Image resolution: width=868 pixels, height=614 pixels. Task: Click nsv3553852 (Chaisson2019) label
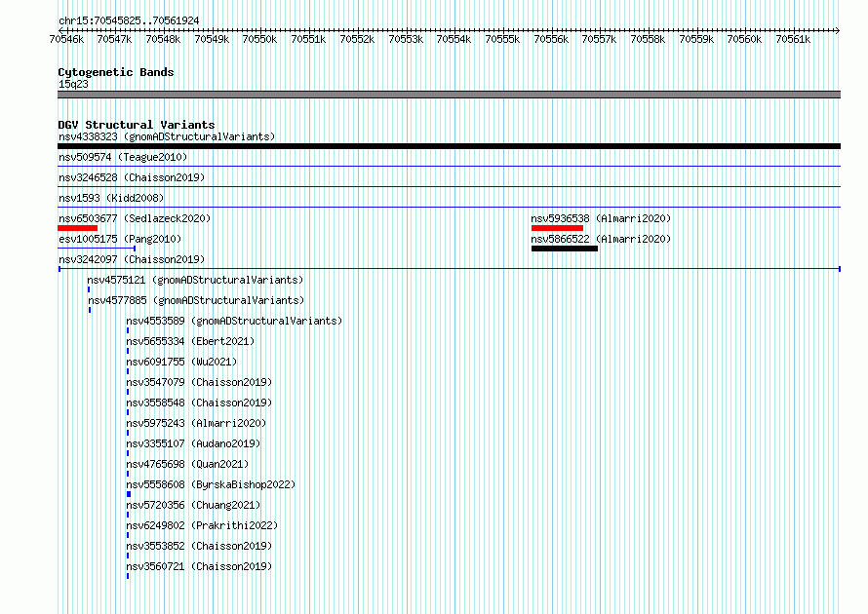199,546
